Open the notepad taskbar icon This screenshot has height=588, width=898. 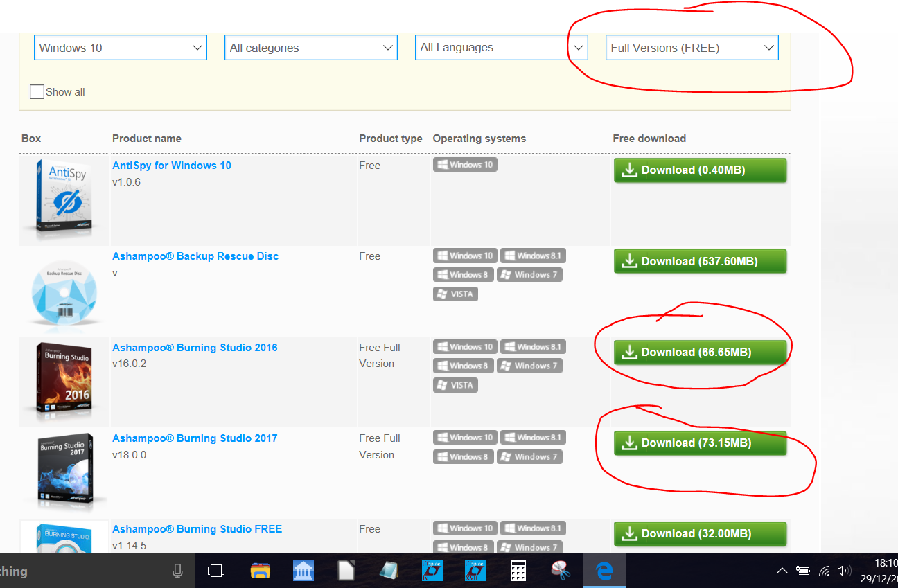click(x=389, y=571)
